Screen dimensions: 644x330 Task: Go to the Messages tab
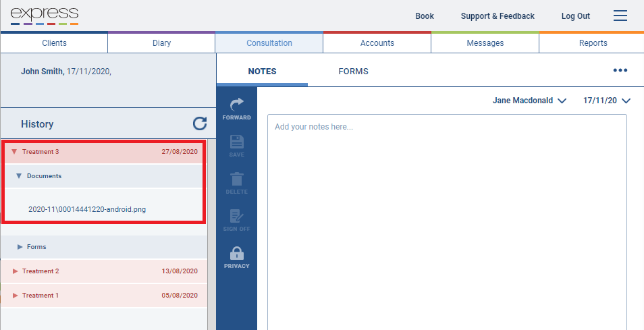[485, 43]
